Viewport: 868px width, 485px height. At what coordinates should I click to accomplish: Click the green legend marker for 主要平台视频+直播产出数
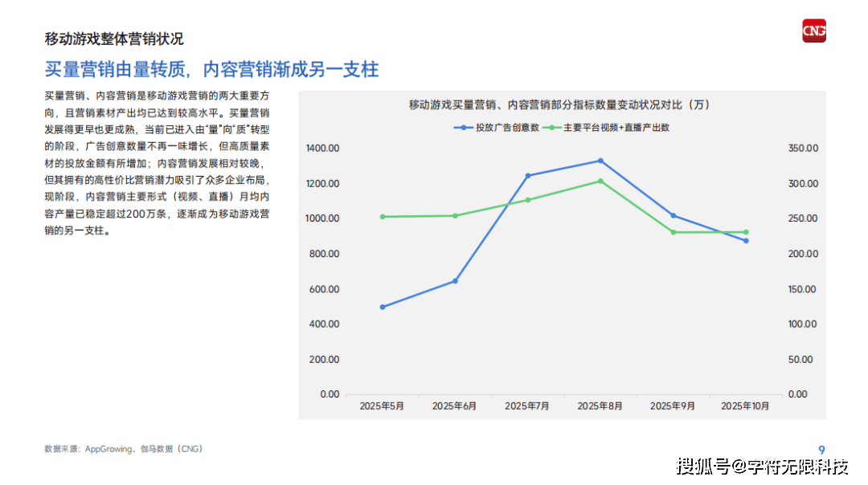552,128
